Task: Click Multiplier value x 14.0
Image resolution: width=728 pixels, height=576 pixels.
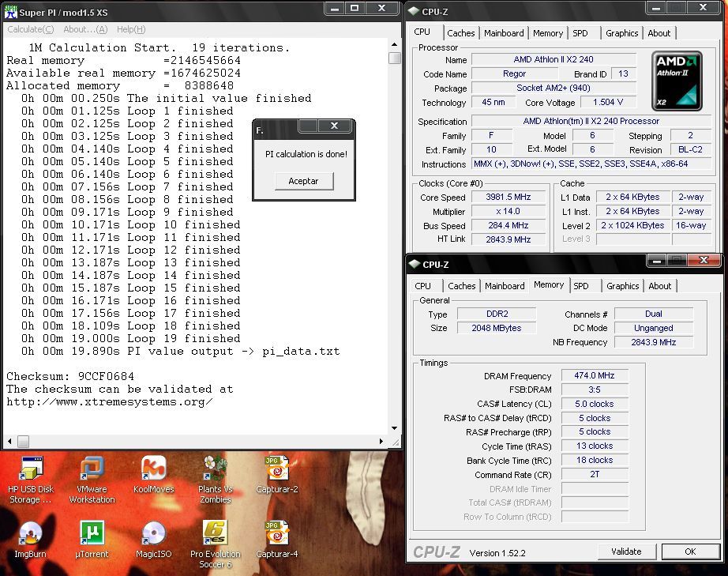Action: point(508,211)
